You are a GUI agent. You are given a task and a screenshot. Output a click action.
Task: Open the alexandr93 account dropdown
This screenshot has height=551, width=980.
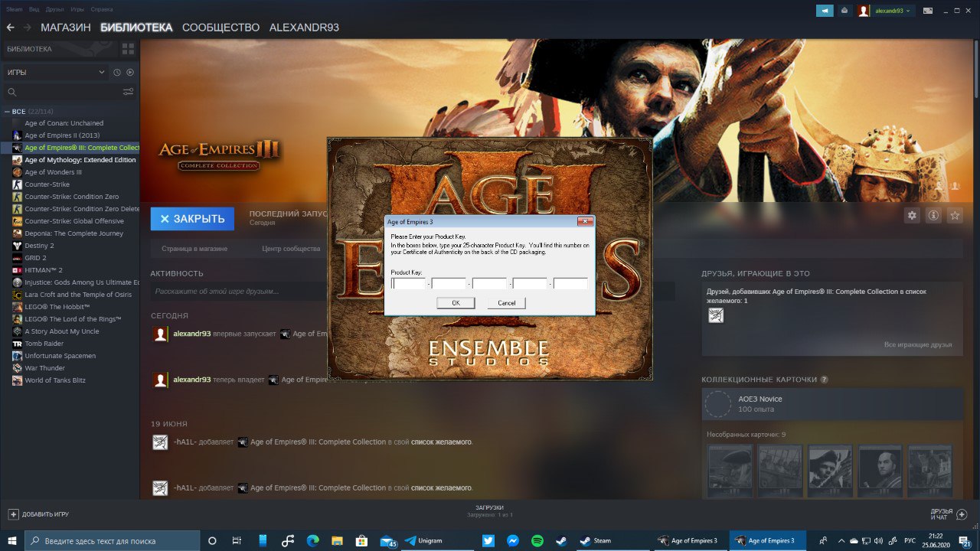tap(892, 11)
